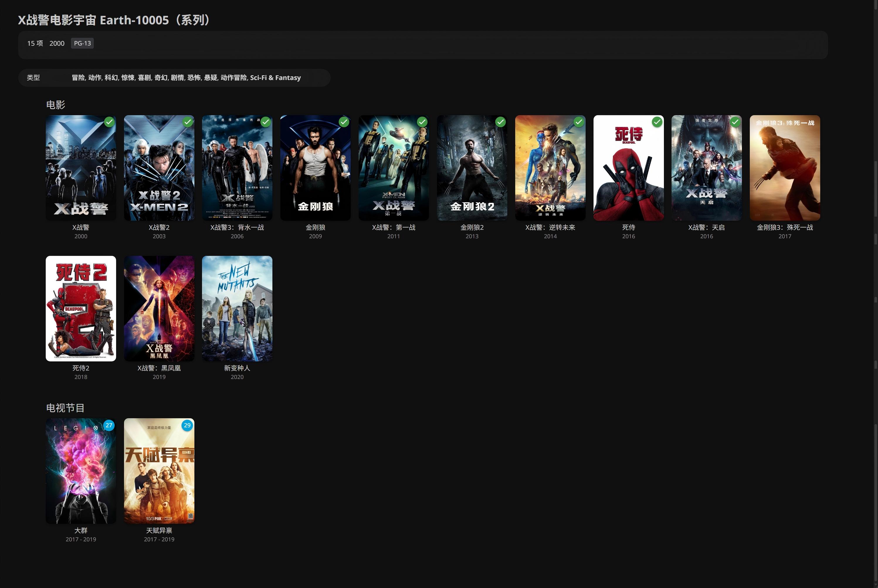The width and height of the screenshot is (878, 588).
Task: Open the X战警：黑凤凰 poster
Action: click(x=159, y=309)
